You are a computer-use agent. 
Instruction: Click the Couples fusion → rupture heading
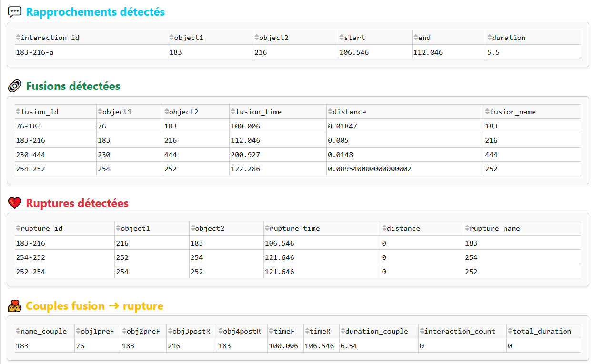pos(94,306)
